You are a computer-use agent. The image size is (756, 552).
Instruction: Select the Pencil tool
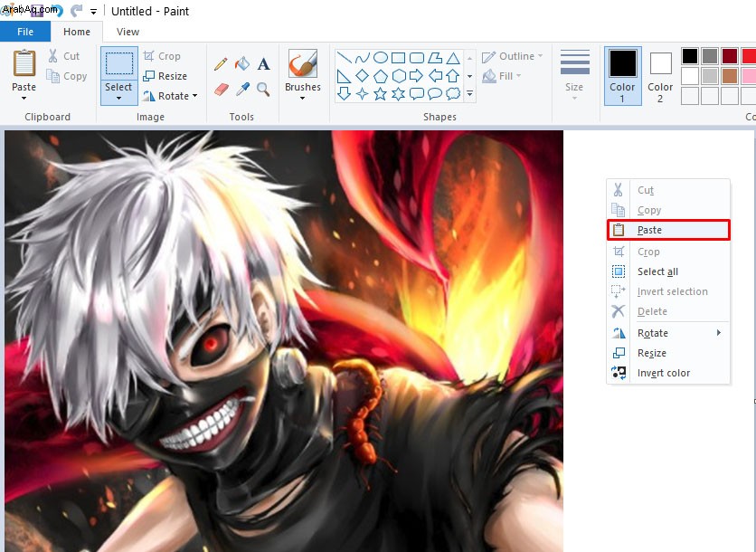(221, 63)
